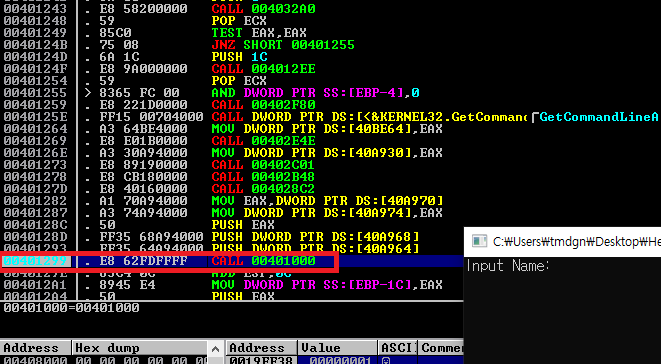The width and height of the screenshot is (661, 364).
Task: Select the KERNEL32.GetCommandLineA call at 0040125E
Action: tap(369, 117)
